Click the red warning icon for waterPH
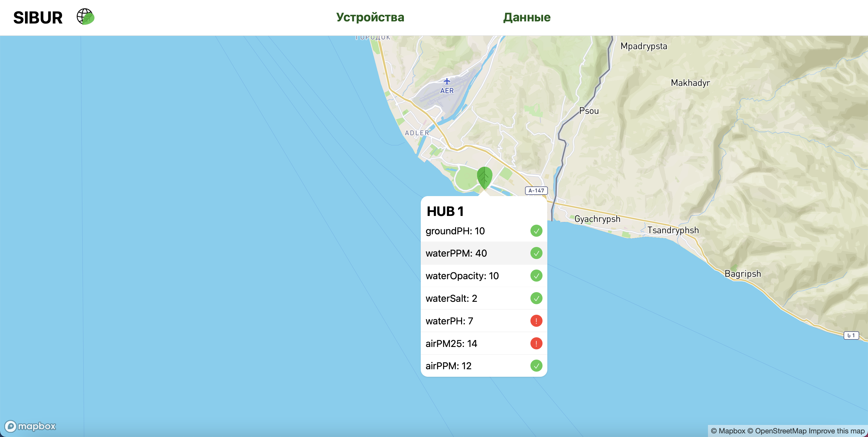Image resolution: width=868 pixels, height=437 pixels. point(536,321)
